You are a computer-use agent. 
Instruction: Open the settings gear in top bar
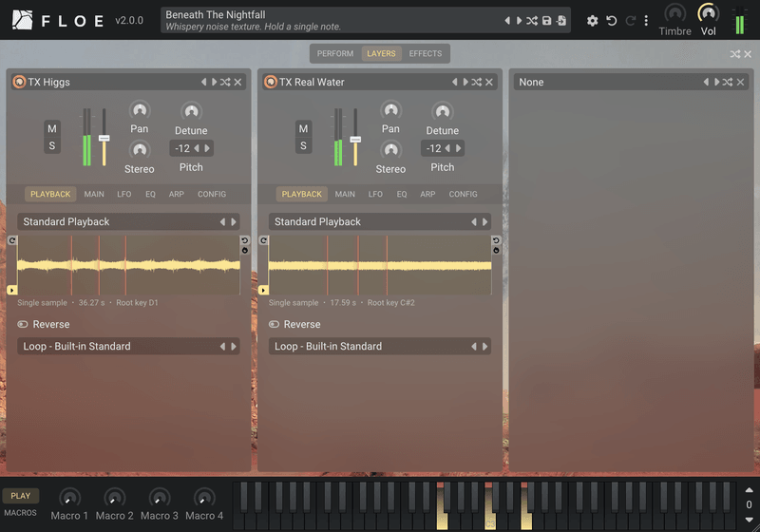592,21
